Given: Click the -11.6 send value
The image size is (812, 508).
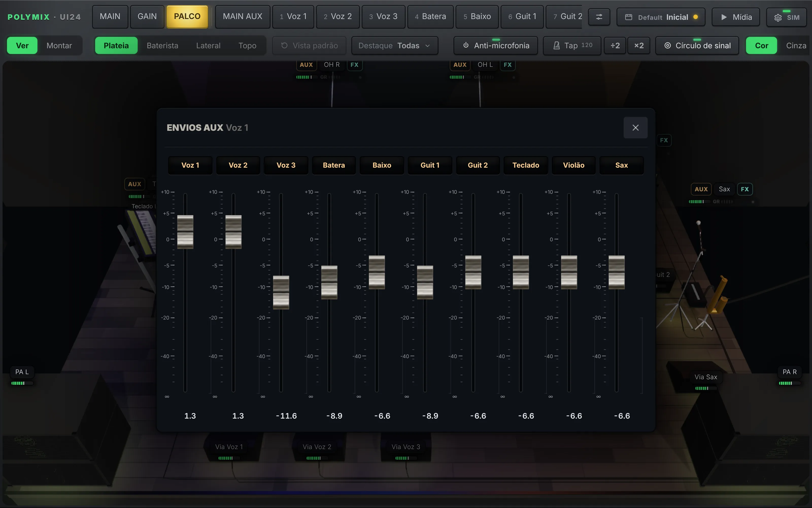Looking at the screenshot, I should pos(286,416).
